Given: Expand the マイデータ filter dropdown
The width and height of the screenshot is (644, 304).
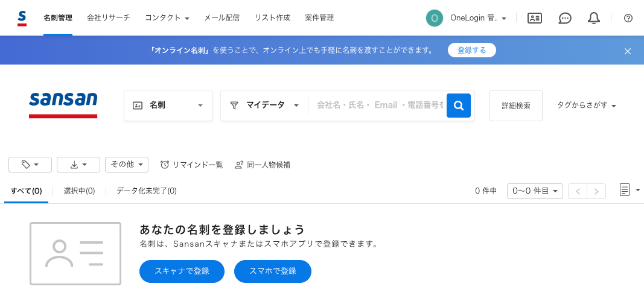Looking at the screenshot, I should [264, 106].
